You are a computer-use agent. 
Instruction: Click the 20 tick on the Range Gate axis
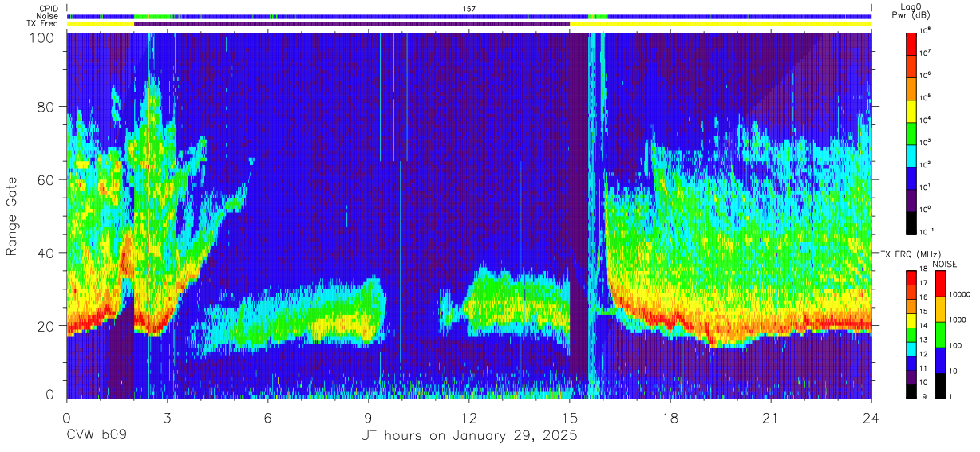click(47, 325)
